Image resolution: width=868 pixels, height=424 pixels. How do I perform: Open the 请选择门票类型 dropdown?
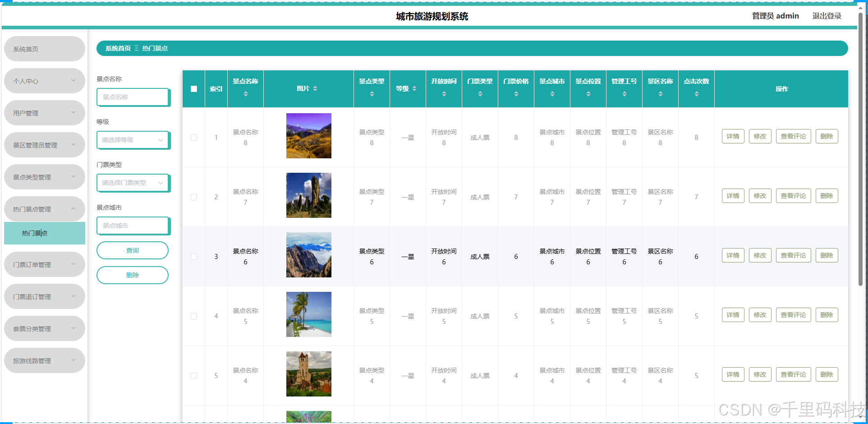point(133,183)
